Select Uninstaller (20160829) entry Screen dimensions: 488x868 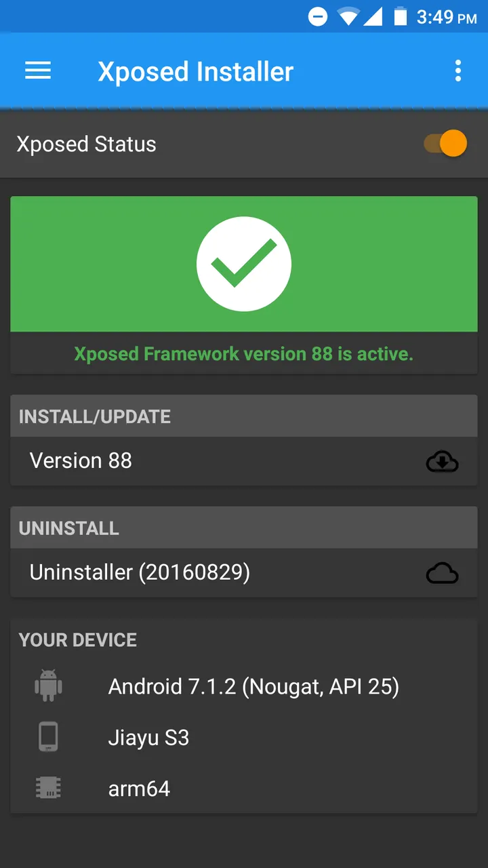point(140,573)
